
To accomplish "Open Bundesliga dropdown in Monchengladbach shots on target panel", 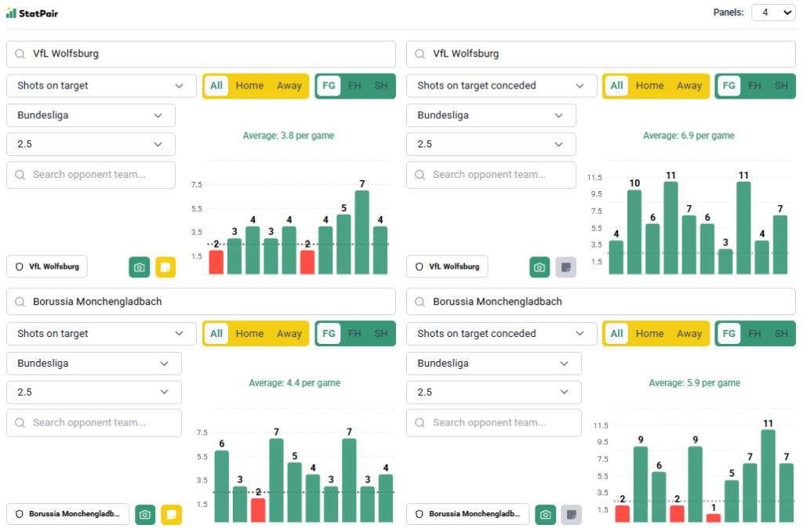I will click(x=94, y=364).
